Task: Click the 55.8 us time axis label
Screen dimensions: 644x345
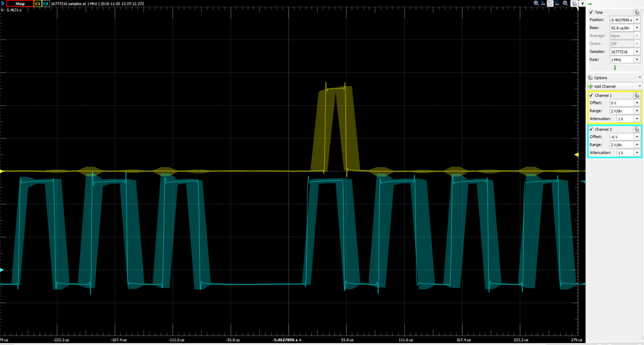Action: pos(347,340)
